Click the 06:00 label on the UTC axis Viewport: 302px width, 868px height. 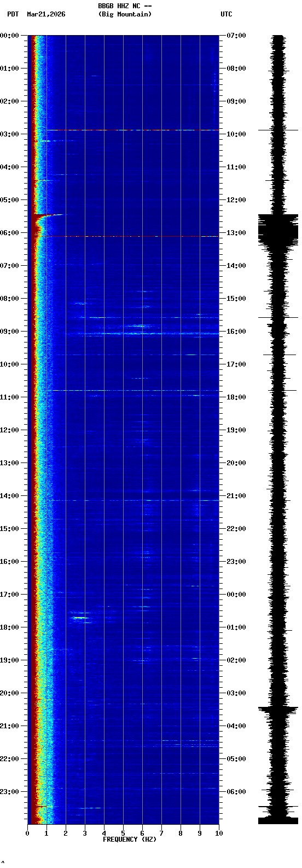pyautogui.click(x=236, y=792)
